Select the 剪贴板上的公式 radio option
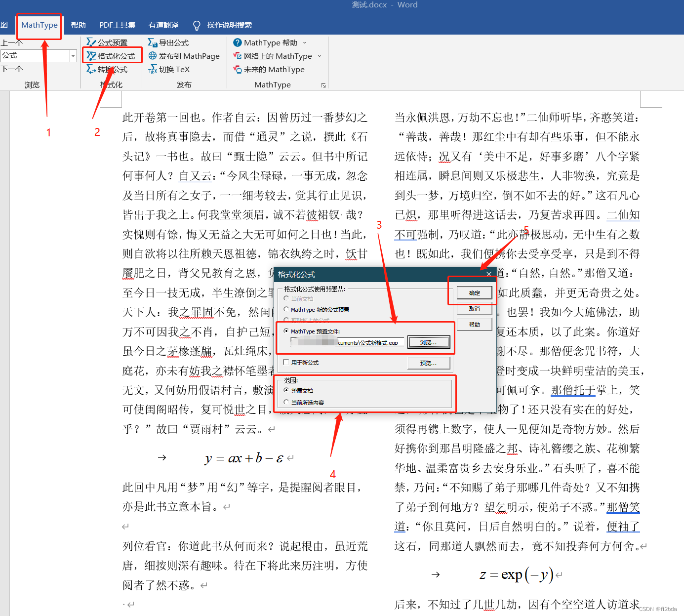 [x=286, y=320]
